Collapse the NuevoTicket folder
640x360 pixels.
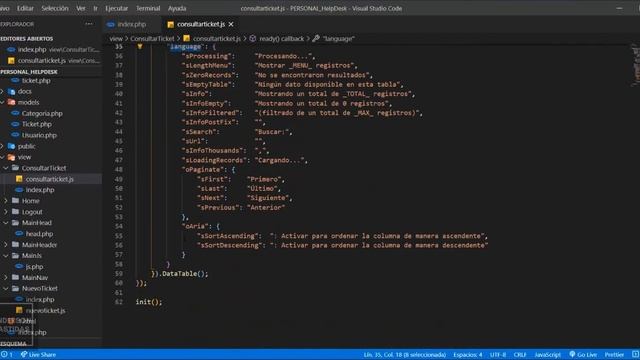(40, 289)
